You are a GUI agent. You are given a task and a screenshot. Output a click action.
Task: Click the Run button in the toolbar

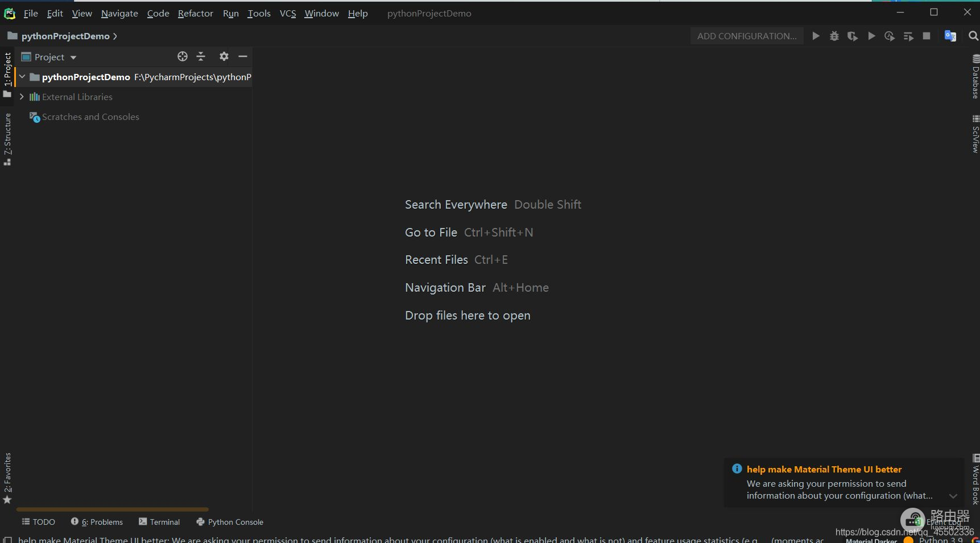click(816, 36)
